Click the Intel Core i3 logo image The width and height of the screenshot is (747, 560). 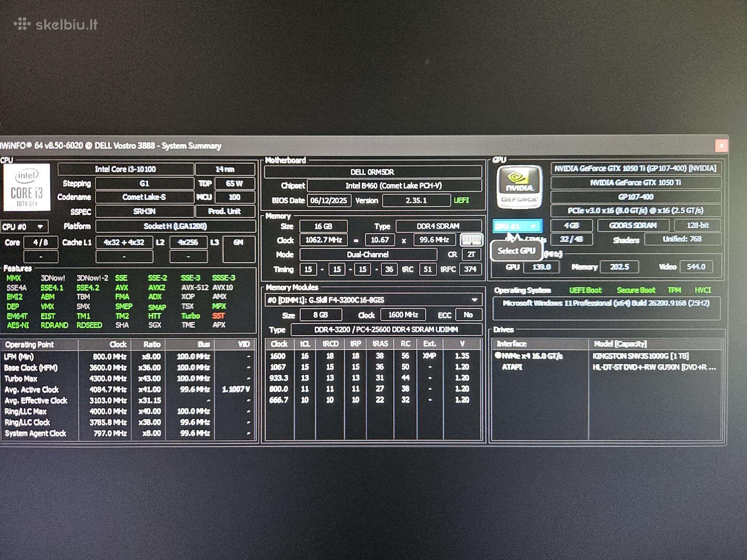(x=27, y=187)
